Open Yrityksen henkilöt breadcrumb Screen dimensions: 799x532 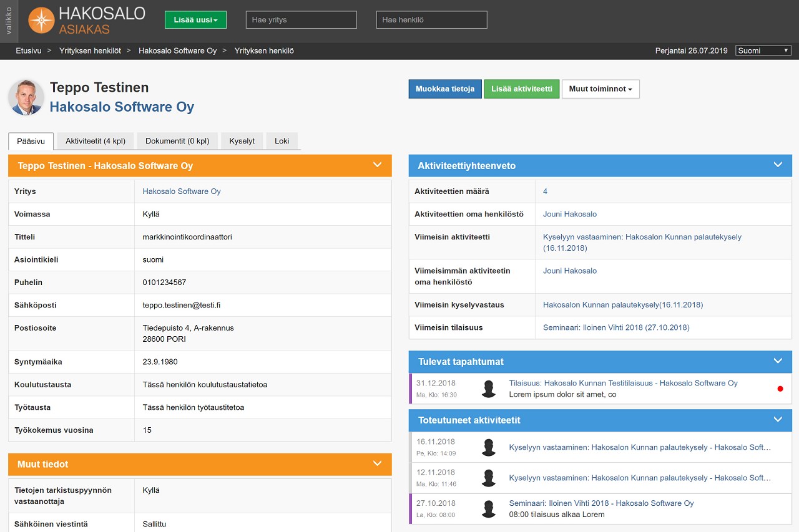coord(90,51)
